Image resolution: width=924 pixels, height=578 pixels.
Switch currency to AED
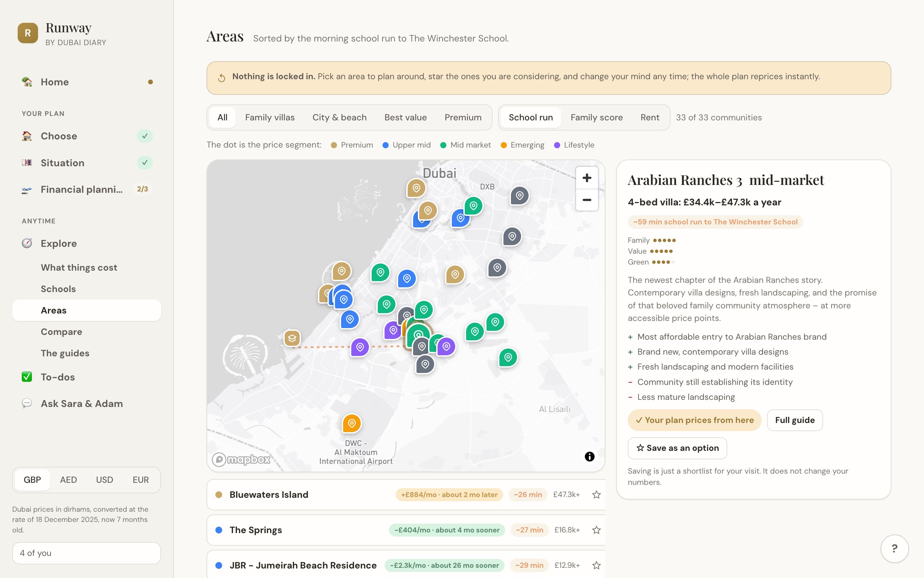[x=68, y=480]
